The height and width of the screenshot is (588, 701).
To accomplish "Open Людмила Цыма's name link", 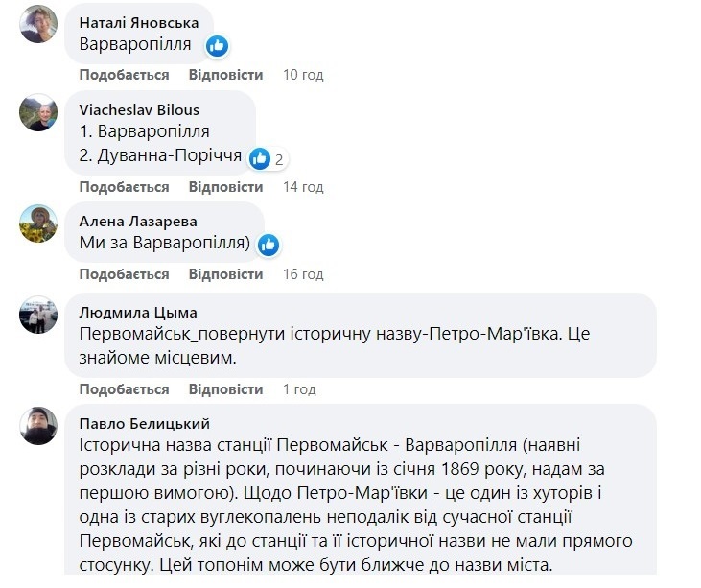I will [138, 313].
